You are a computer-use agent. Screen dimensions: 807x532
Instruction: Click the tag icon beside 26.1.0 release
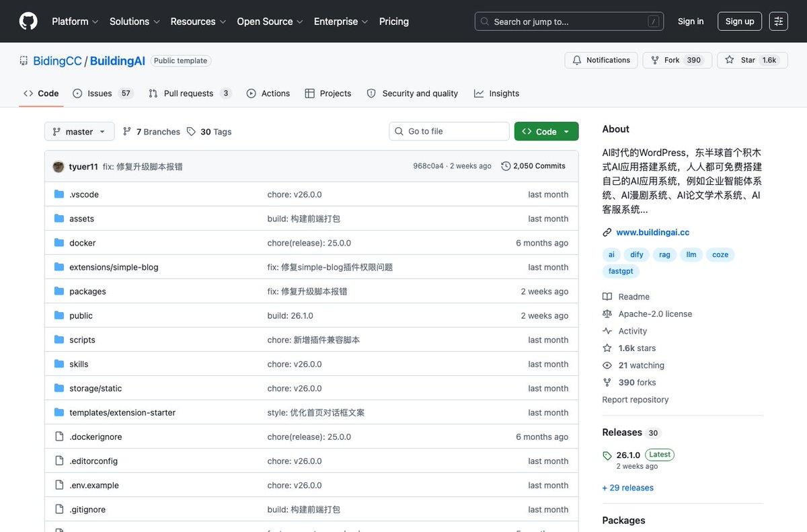pos(607,455)
